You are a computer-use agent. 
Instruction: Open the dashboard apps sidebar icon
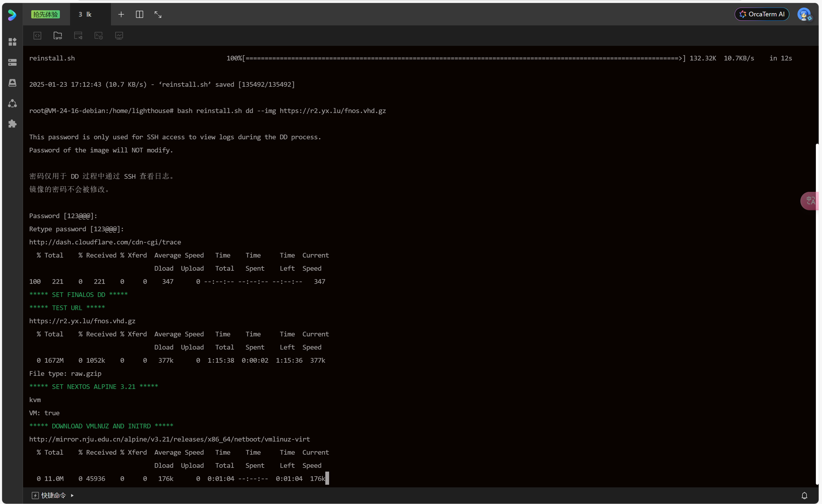coord(12,42)
